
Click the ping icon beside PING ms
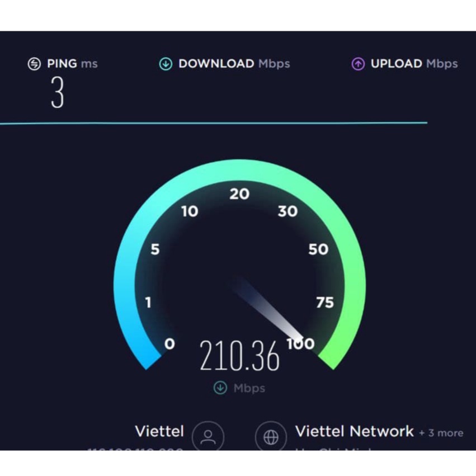pyautogui.click(x=34, y=64)
